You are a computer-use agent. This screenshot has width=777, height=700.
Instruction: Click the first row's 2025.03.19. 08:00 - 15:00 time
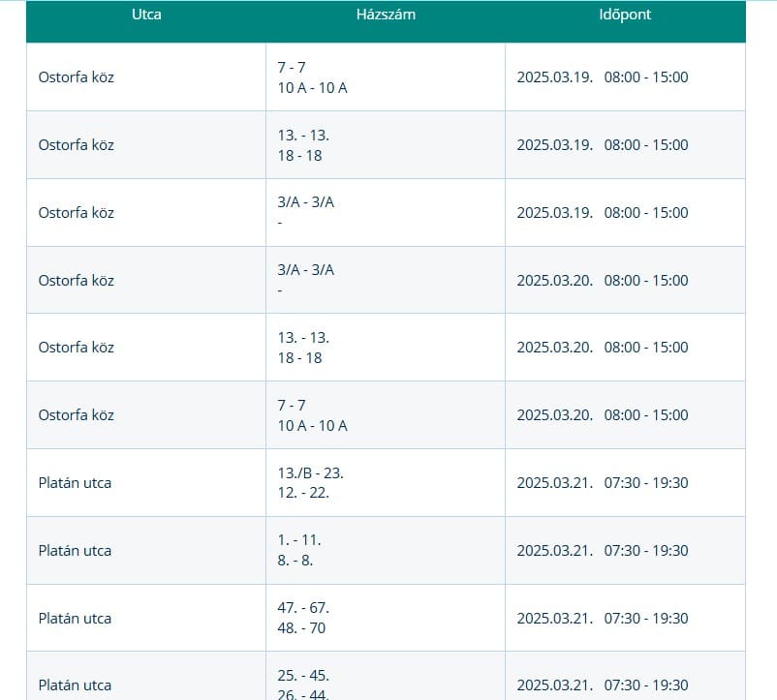(603, 77)
